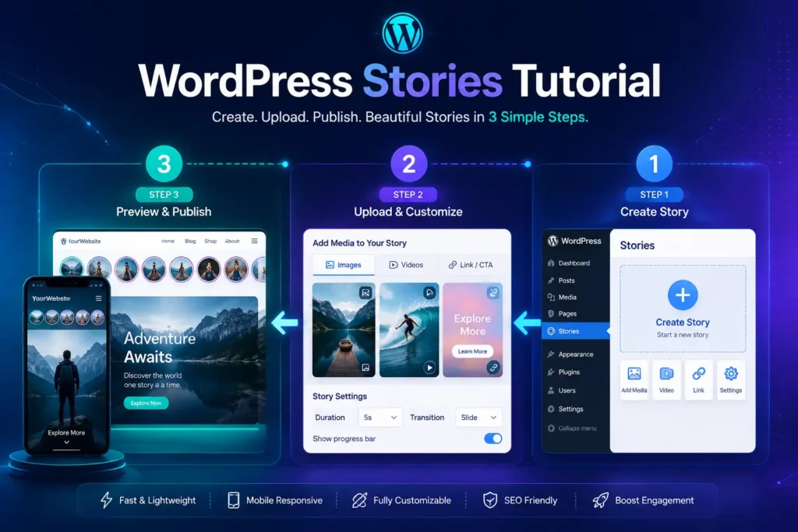Open first story circle in desktop preview

pos(72,268)
